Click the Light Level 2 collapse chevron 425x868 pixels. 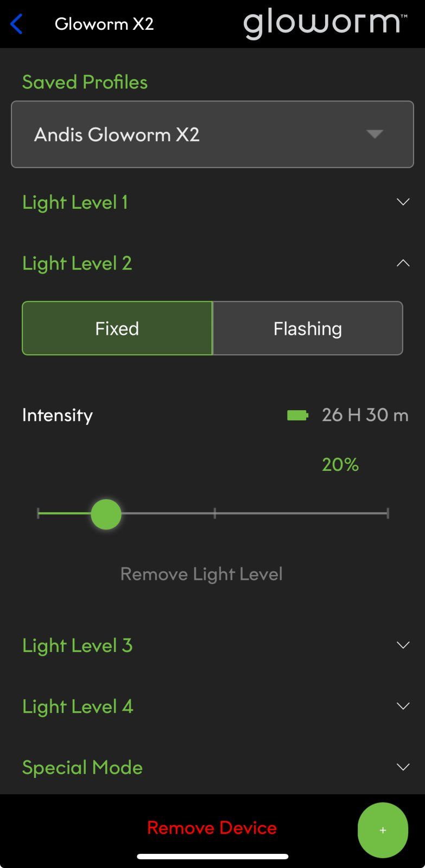coord(403,263)
